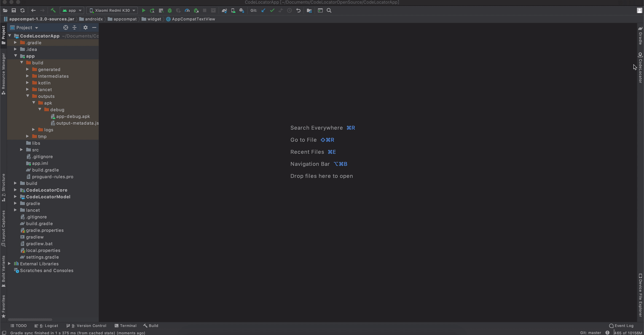This screenshot has width=644, height=335.
Task: Click the AppCompatTextView breadcrumb
Action: coord(191,19)
